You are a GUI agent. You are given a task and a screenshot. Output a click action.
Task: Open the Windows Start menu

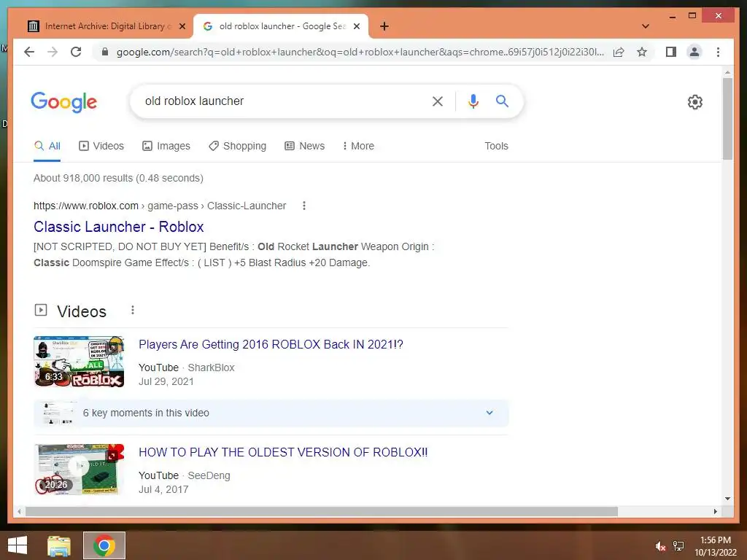click(x=18, y=545)
